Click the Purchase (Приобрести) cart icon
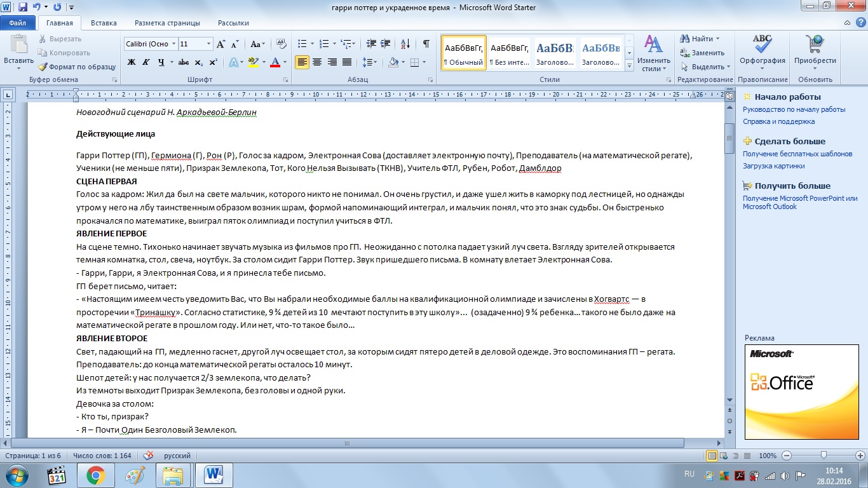 tap(815, 52)
